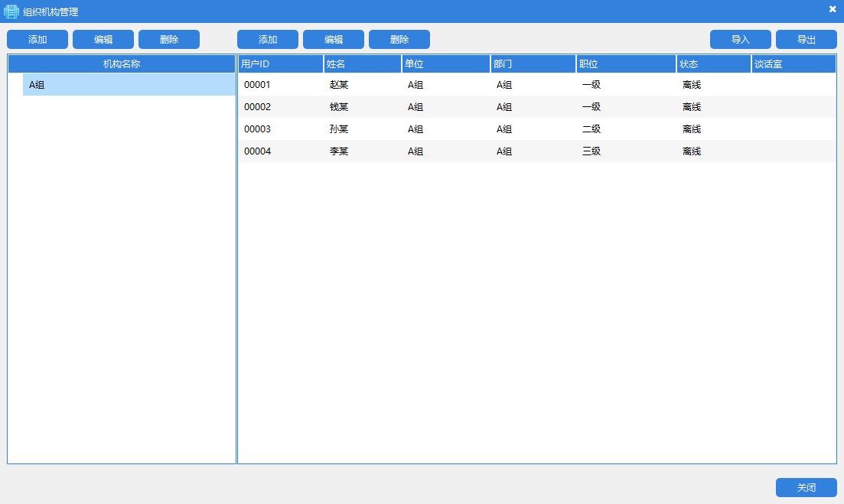Image resolution: width=844 pixels, height=504 pixels.
Task: Close the dialog with the X icon
Action: (x=833, y=9)
